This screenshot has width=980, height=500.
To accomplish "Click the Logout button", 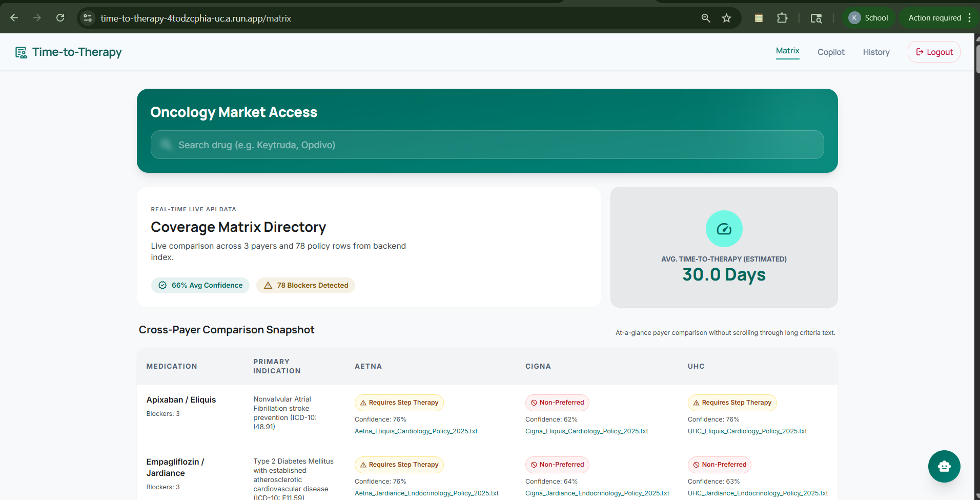I will pyautogui.click(x=934, y=52).
